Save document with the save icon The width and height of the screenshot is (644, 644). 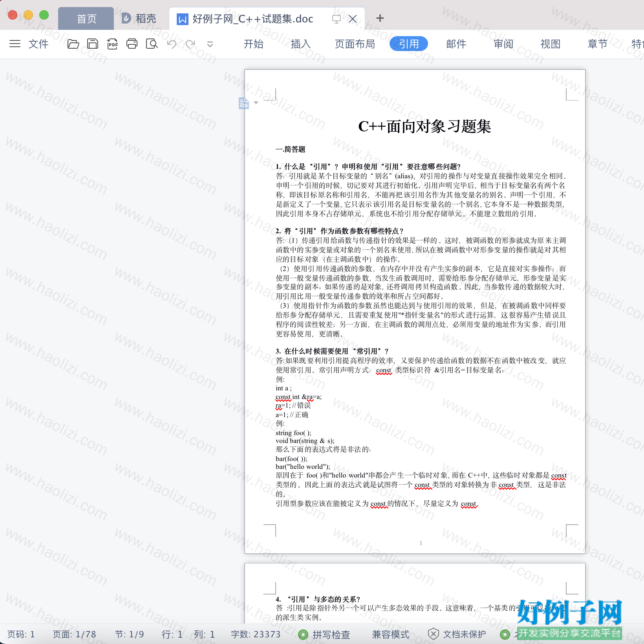93,44
